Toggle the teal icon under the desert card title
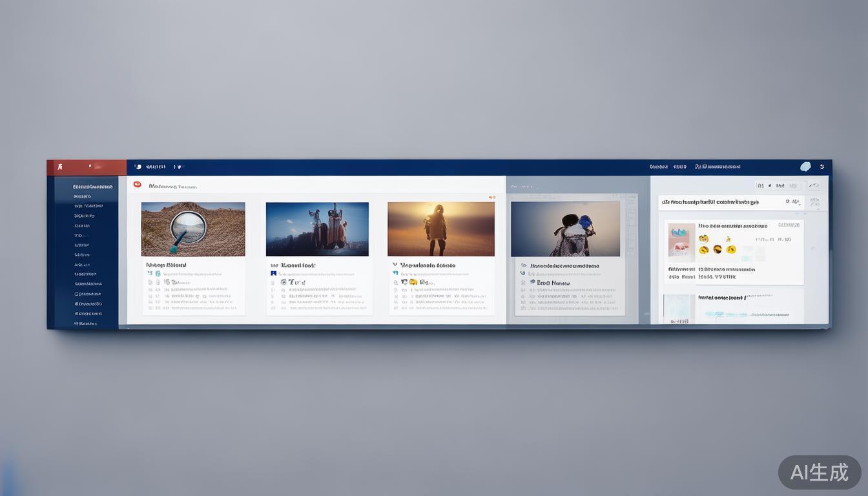868x496 pixels. click(157, 274)
